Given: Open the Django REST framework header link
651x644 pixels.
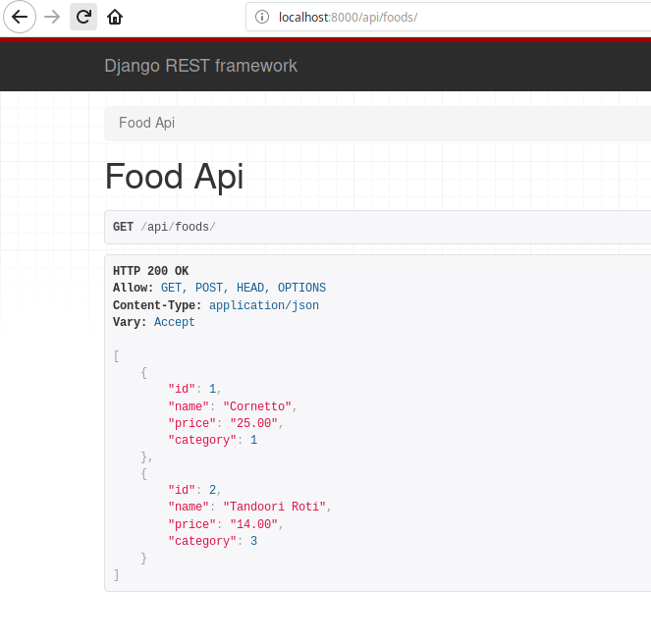Looking at the screenshot, I should (x=201, y=66).
